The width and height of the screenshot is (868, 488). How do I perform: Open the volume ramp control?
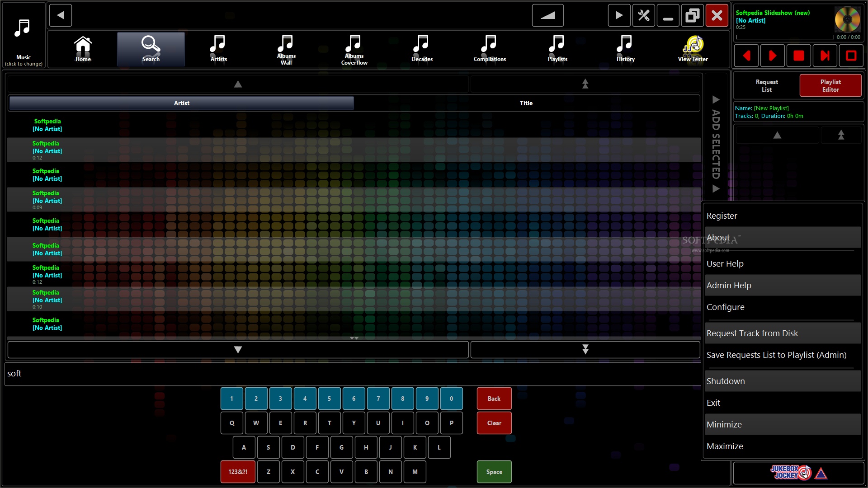coord(548,15)
